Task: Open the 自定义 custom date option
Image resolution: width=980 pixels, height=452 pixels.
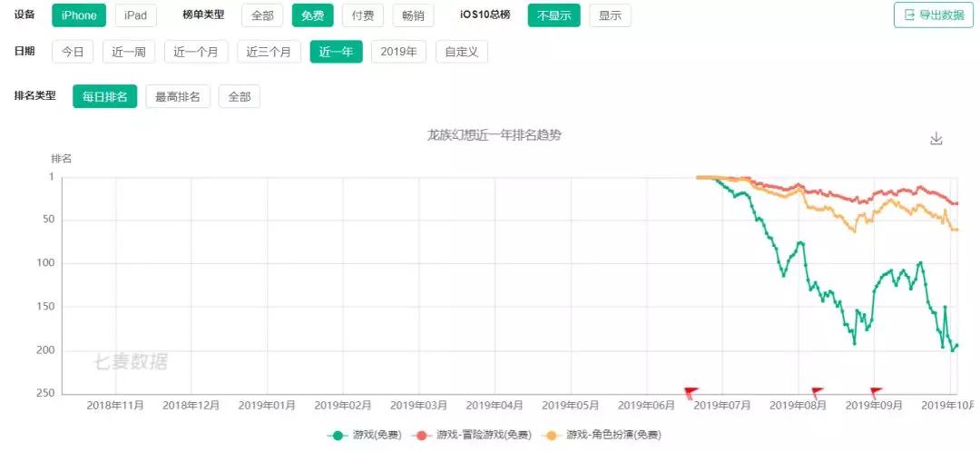Action: point(462,52)
